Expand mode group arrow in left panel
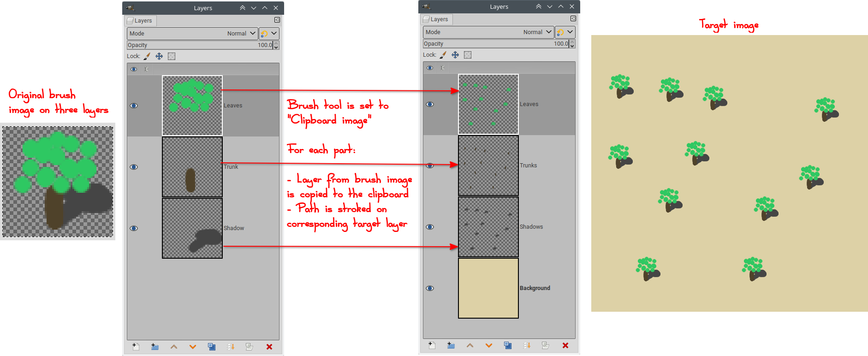Image resolution: width=868 pixels, height=356 pixels. click(274, 34)
